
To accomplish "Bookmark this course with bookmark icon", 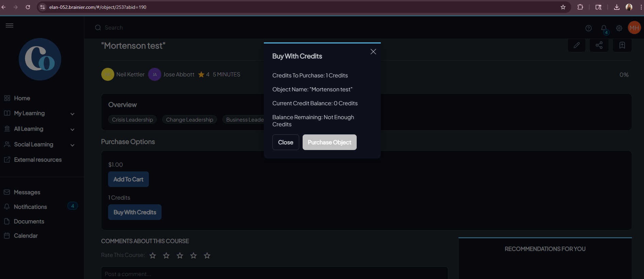I will coord(622,45).
